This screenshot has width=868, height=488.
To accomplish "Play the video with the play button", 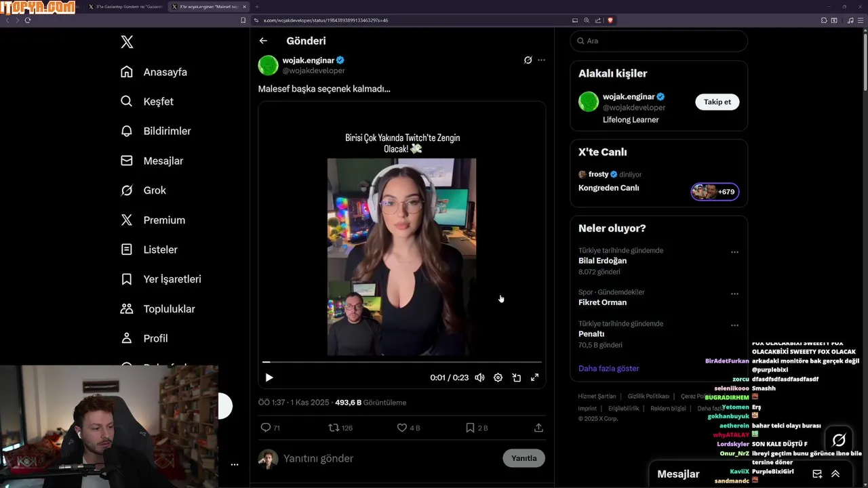I will click(x=269, y=378).
